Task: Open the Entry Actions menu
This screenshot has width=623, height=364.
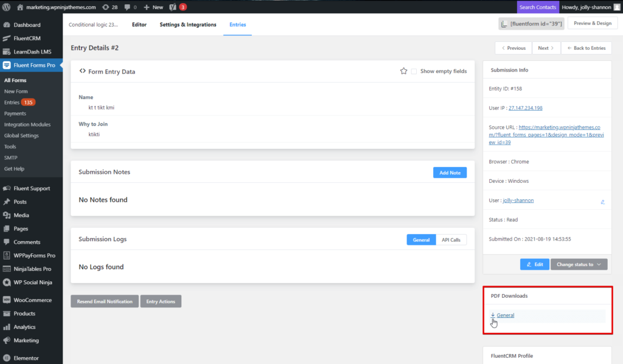Action: tap(161, 301)
